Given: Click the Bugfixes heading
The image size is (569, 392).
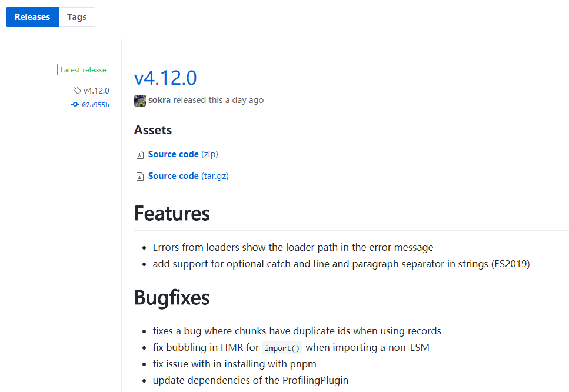Looking at the screenshot, I should [x=172, y=298].
